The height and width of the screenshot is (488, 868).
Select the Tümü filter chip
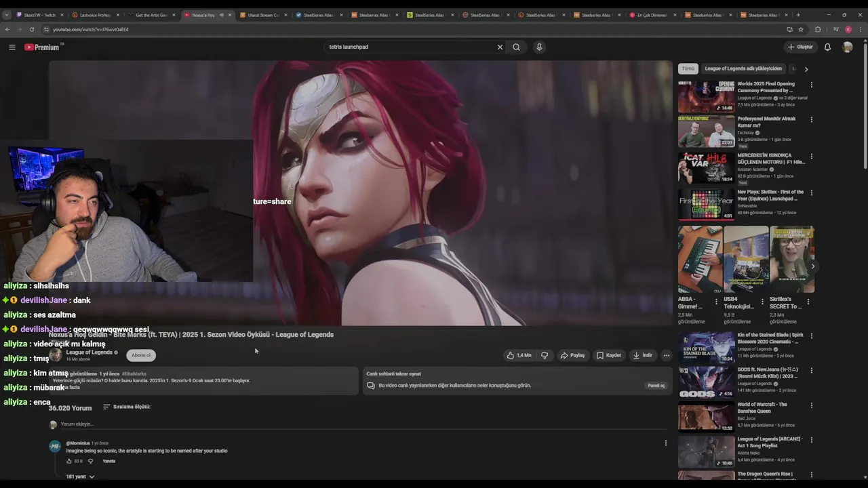point(688,68)
